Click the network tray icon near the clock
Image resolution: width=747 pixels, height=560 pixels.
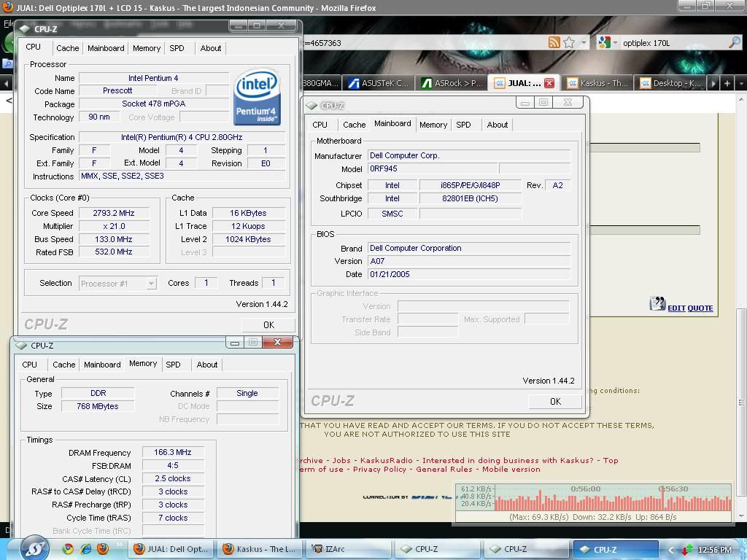(686, 550)
